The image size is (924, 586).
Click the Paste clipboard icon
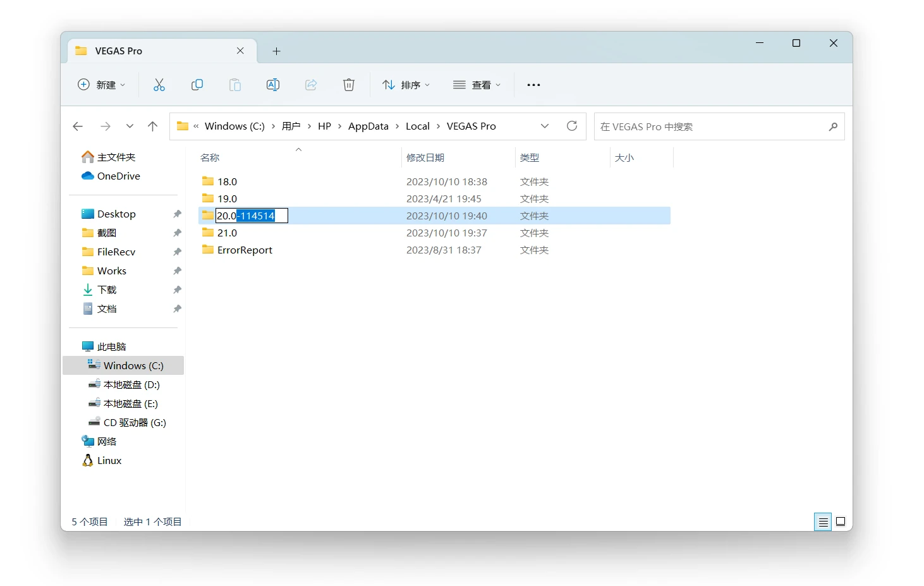pos(235,85)
